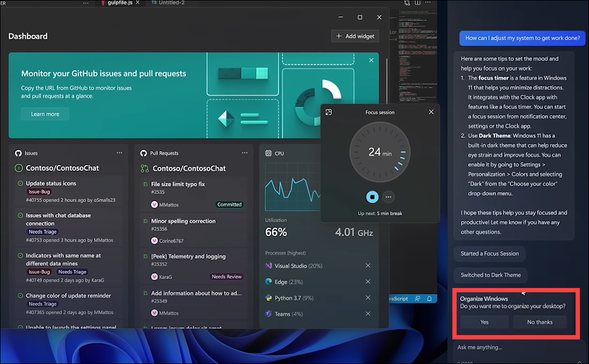Click Started a Focus Session chip
Screen dimensions: 589x364
click(x=489, y=254)
